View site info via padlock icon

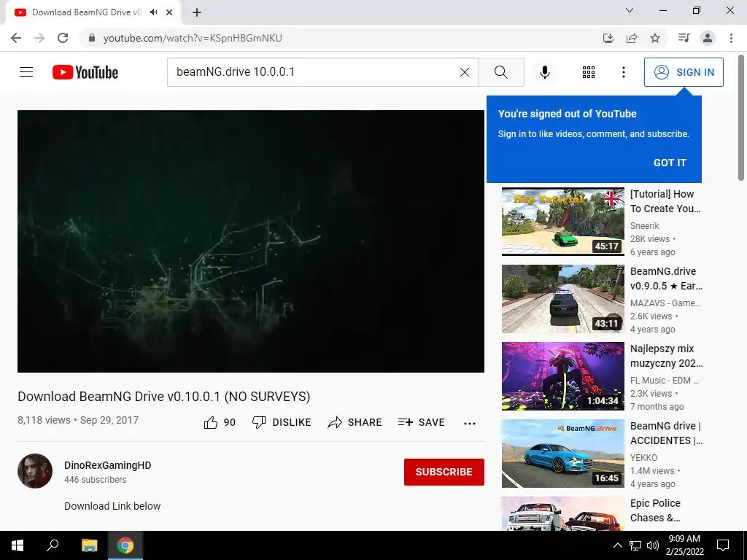tap(92, 38)
